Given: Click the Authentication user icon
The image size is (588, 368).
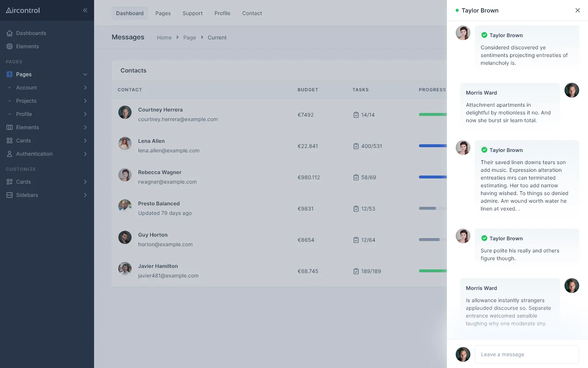Looking at the screenshot, I should (10, 154).
